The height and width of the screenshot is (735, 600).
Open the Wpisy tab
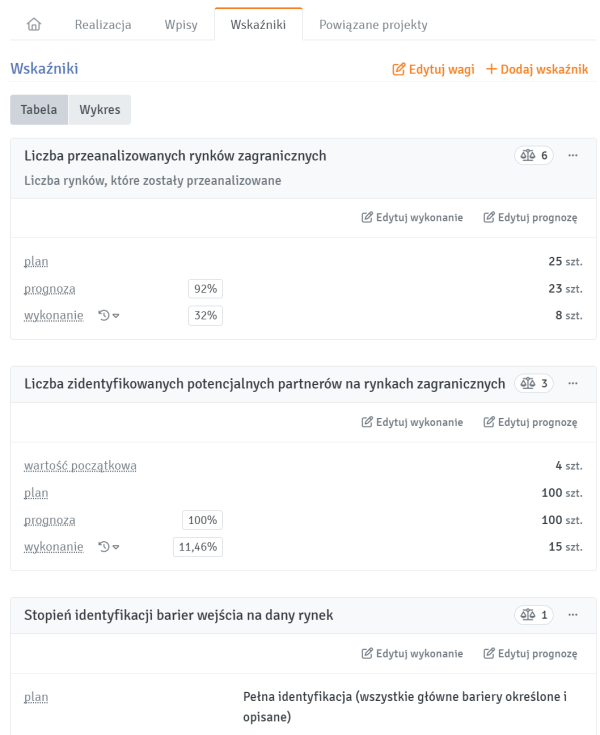(x=181, y=25)
